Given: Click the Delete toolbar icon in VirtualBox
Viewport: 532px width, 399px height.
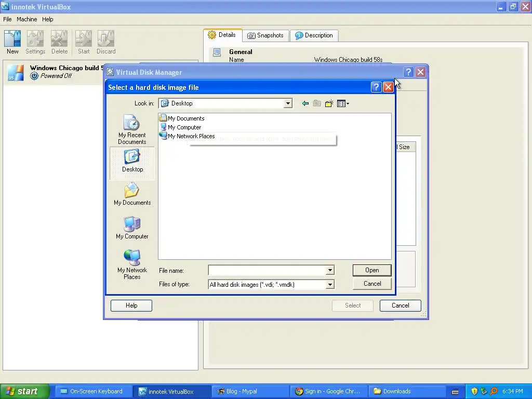Looking at the screenshot, I should [x=59, y=42].
